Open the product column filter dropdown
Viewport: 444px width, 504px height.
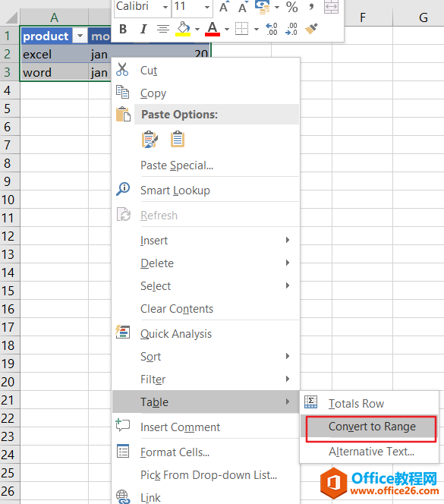pyautogui.click(x=80, y=36)
